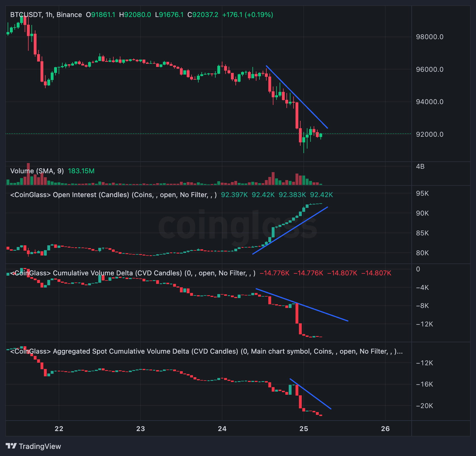Click the −12K label on CVD axis
Screen dimensions: 476x456
click(424, 324)
